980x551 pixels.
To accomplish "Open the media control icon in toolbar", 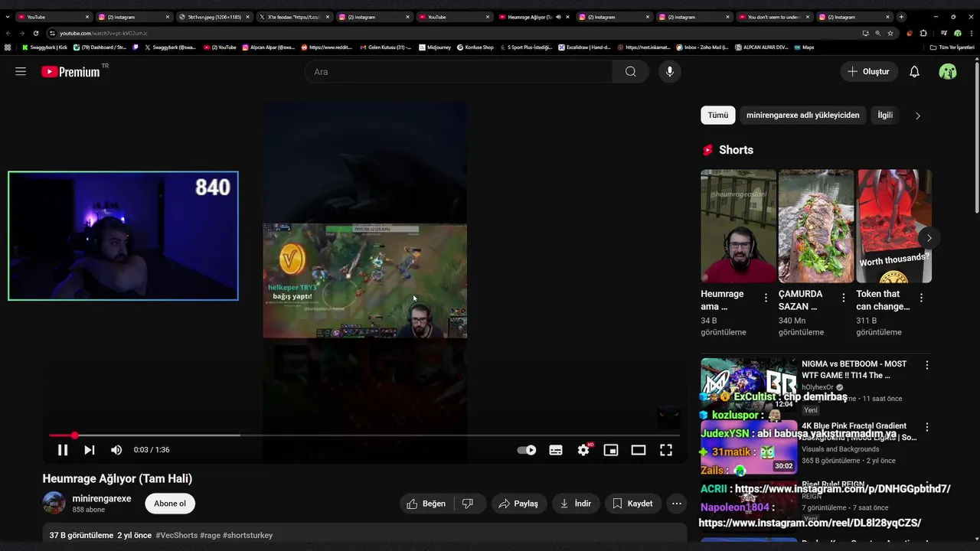I will pos(944,33).
